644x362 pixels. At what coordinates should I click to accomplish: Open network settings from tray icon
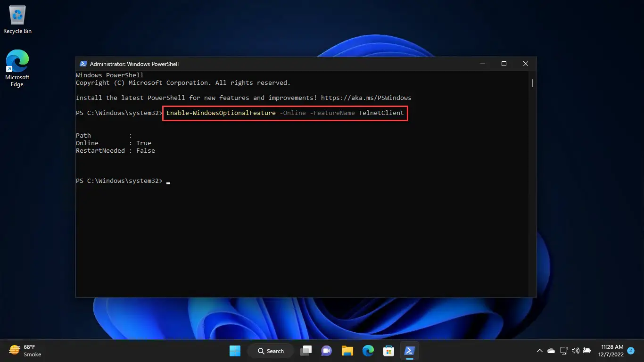click(564, 351)
